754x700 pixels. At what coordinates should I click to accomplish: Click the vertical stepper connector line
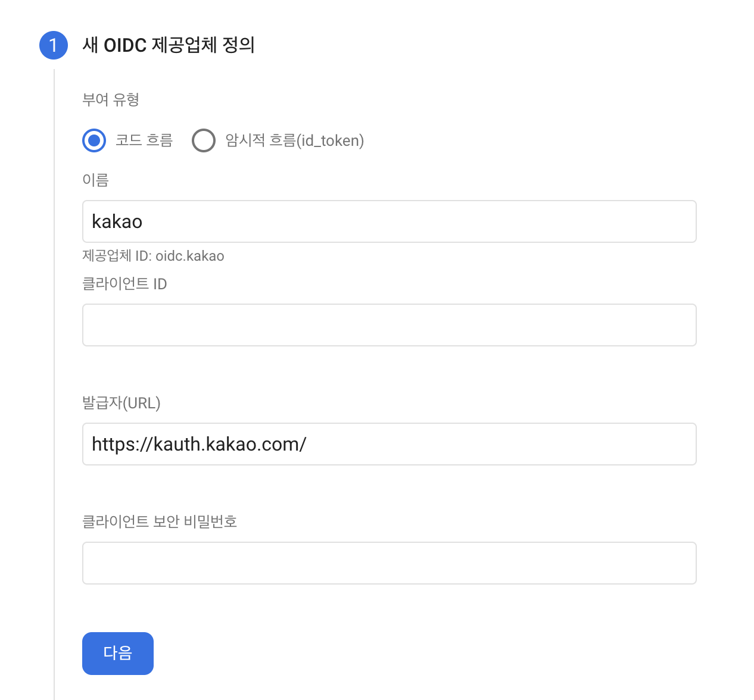click(54, 381)
